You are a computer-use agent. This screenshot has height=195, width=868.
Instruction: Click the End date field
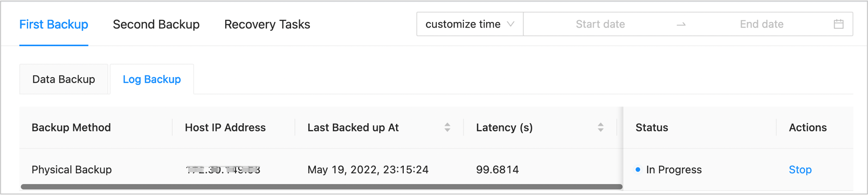[762, 24]
